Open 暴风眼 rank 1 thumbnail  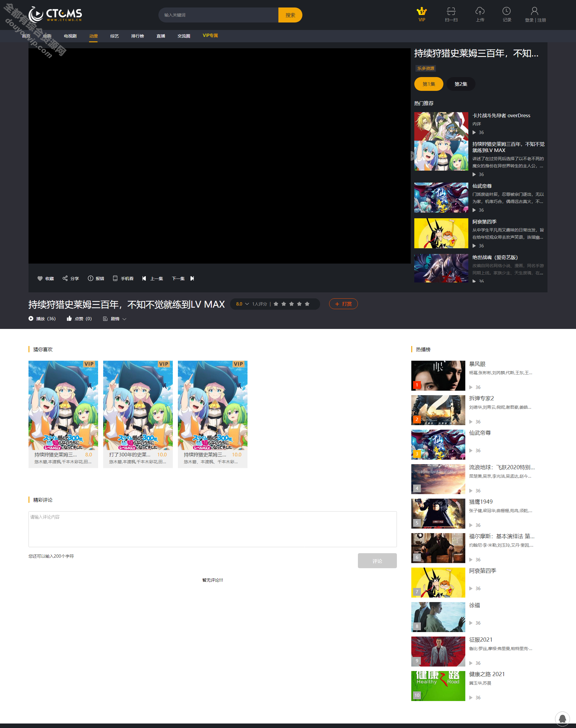438,376
